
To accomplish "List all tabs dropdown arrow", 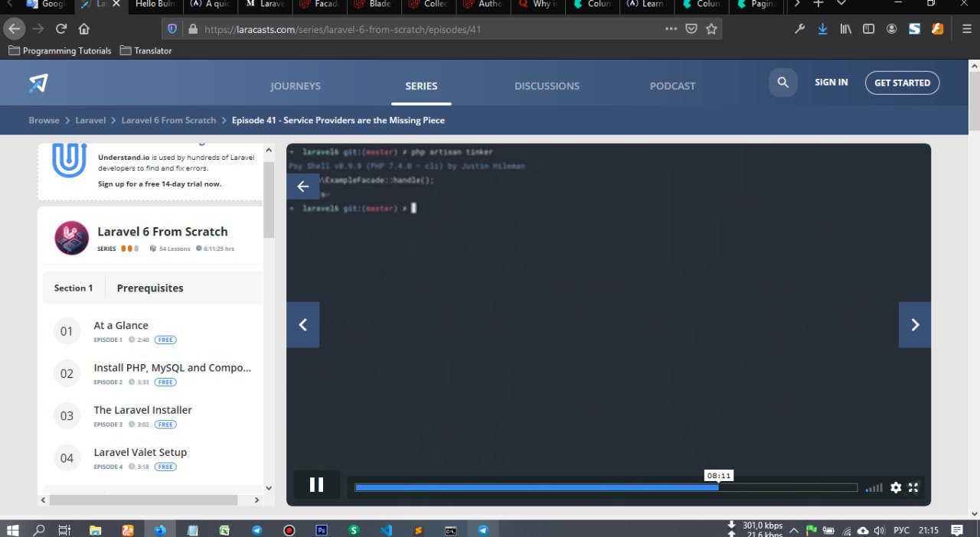I will [x=841, y=4].
